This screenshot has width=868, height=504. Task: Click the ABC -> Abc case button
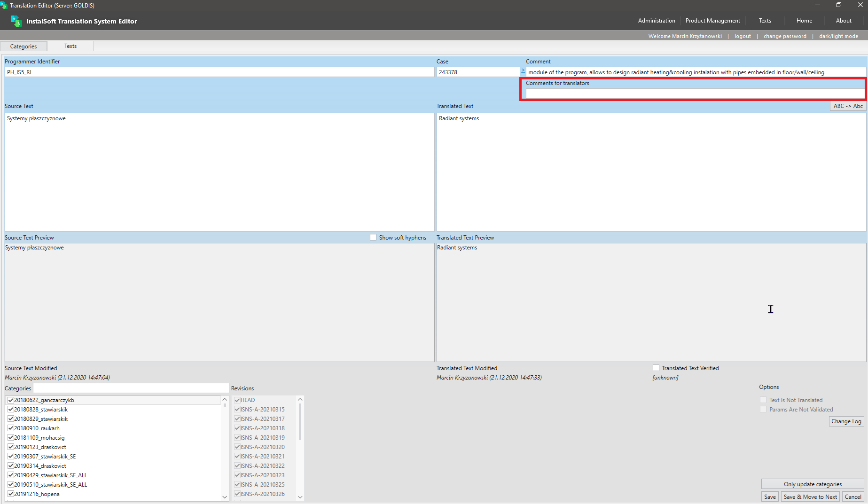coord(848,106)
